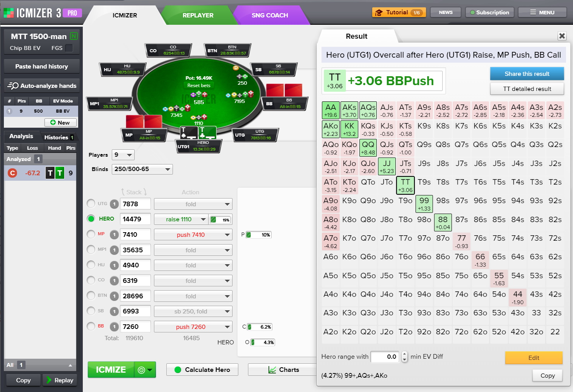Image resolution: width=573 pixels, height=392 pixels.
Task: Click UTG player count badge
Action: click(114, 204)
